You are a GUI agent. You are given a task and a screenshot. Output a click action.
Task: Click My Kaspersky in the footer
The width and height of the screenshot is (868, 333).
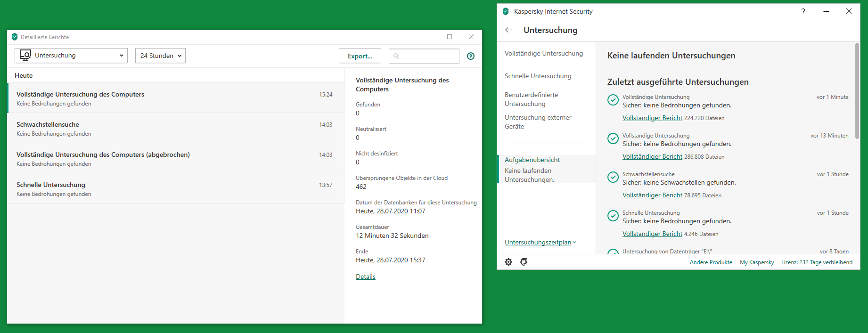tap(757, 262)
